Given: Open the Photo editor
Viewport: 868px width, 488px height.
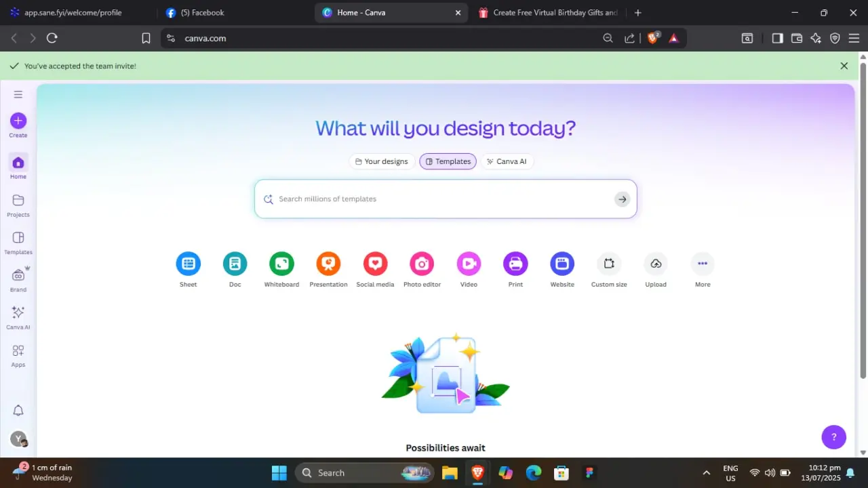Looking at the screenshot, I should point(422,270).
